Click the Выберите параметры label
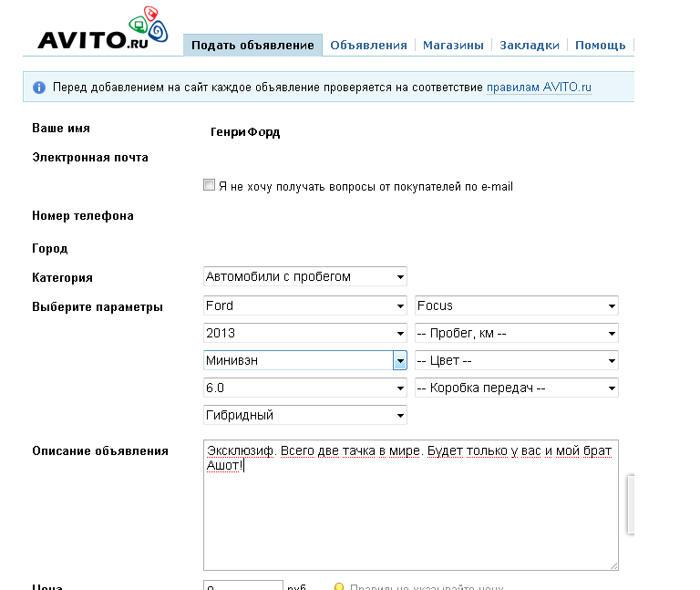700x590 pixels. pos(98,307)
